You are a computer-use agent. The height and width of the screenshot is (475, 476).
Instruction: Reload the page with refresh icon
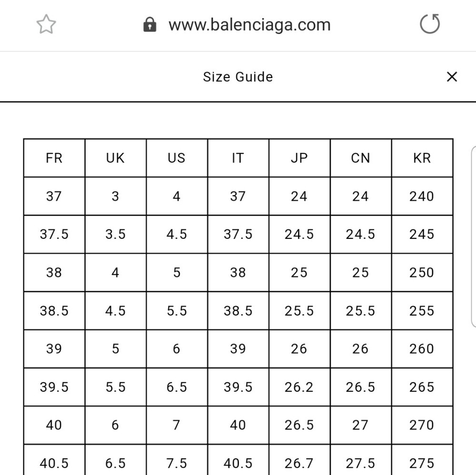429,24
